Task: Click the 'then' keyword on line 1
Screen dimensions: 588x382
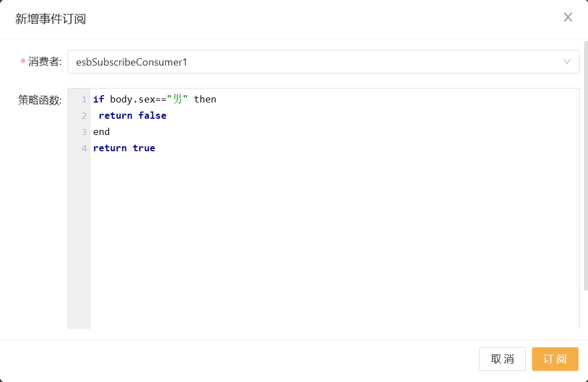Action: 205,99
